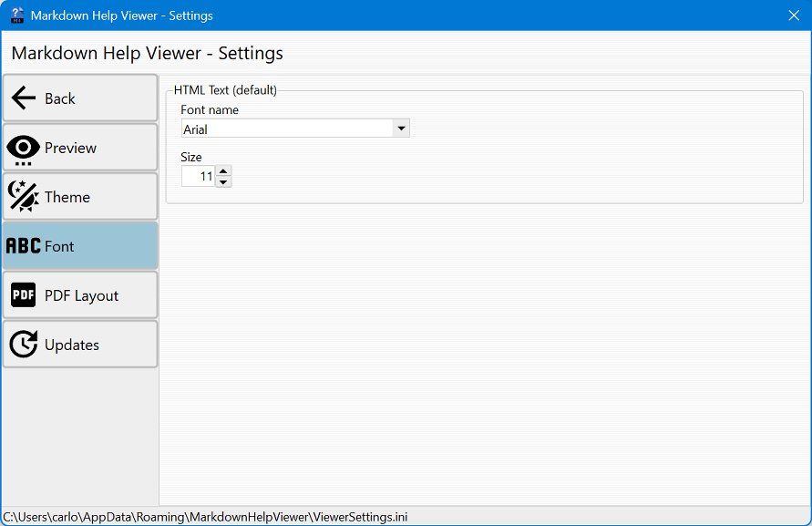
Task: Click the PDF file icon
Action: click(x=24, y=295)
